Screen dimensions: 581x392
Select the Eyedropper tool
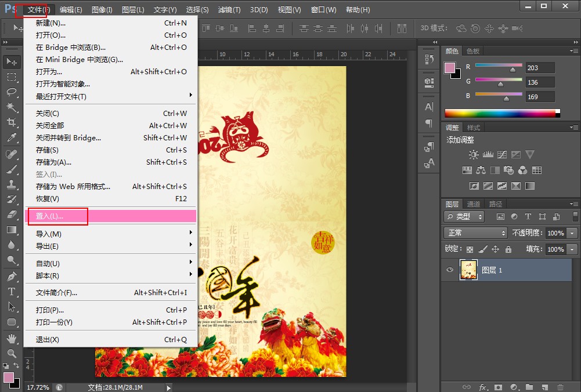point(12,137)
